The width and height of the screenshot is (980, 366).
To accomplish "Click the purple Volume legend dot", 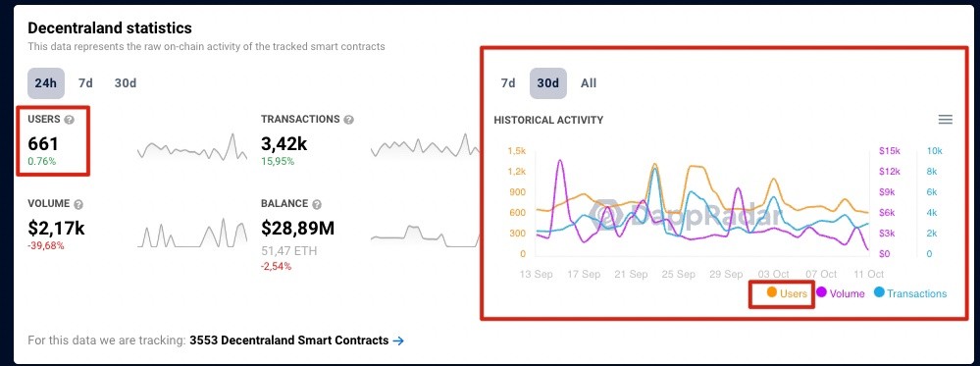I will [822, 292].
